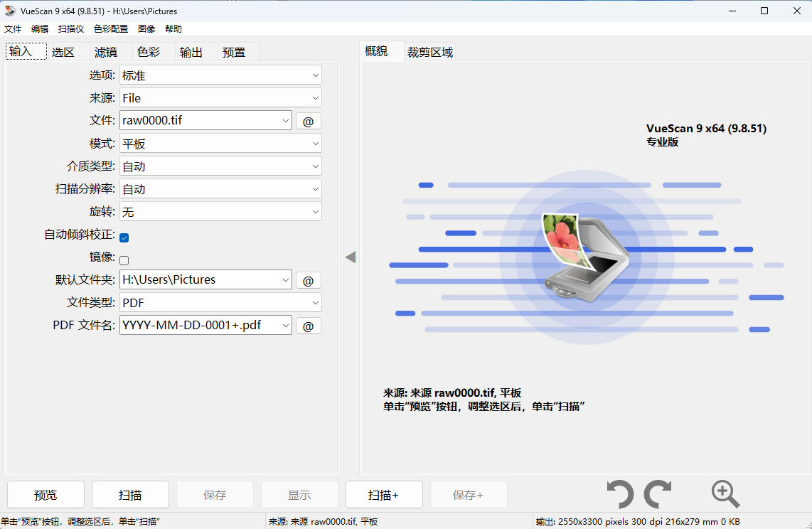812x529 pixels.
Task: Switch to the 裁剪区域 tab
Action: click(x=430, y=53)
